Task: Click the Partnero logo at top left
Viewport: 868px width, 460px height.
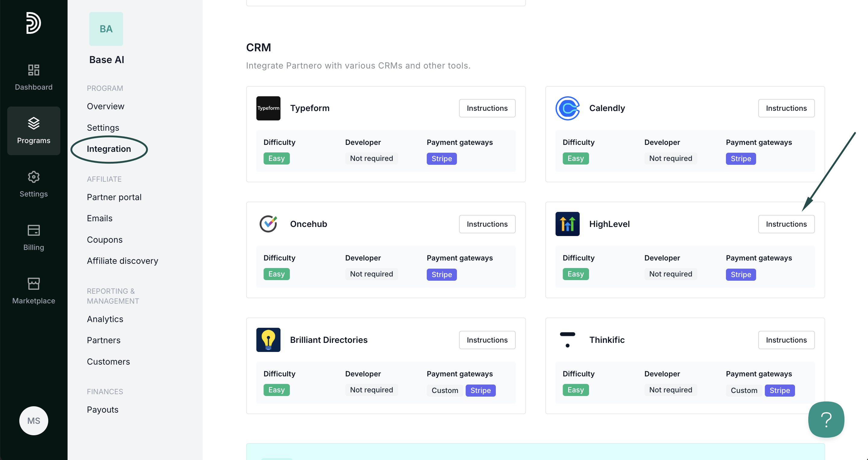Action: point(33,23)
